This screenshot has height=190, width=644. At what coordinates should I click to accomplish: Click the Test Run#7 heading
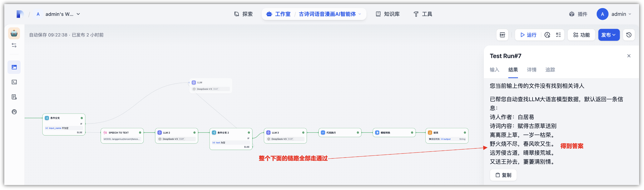point(506,56)
